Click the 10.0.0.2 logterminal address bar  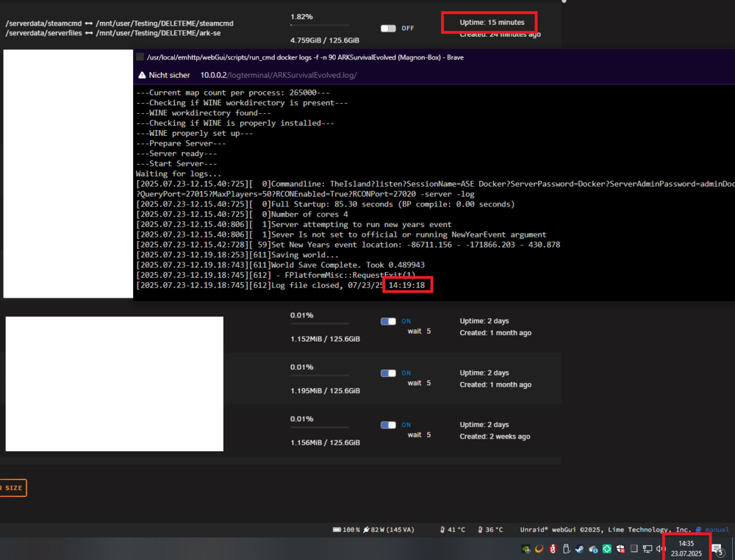(279, 75)
